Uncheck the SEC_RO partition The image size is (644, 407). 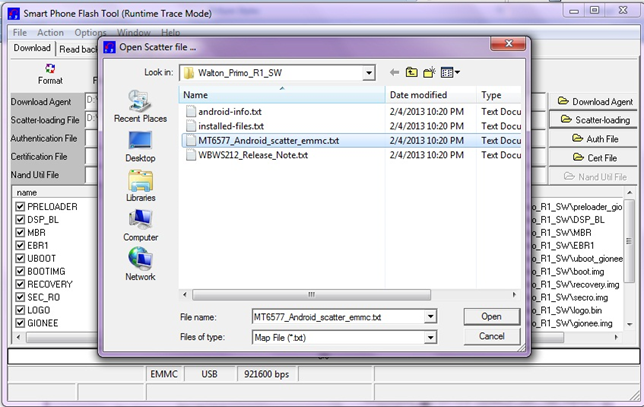click(20, 297)
